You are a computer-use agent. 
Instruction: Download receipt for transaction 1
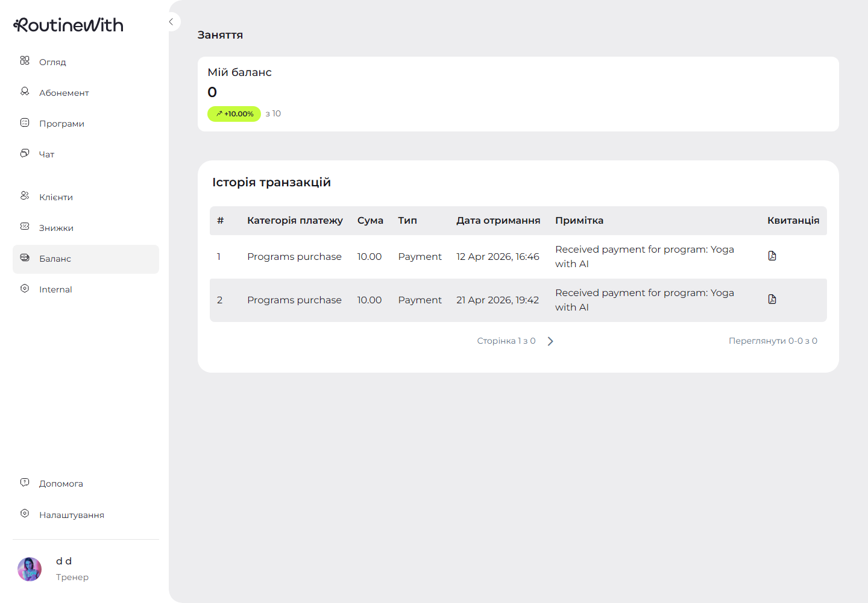pos(772,256)
